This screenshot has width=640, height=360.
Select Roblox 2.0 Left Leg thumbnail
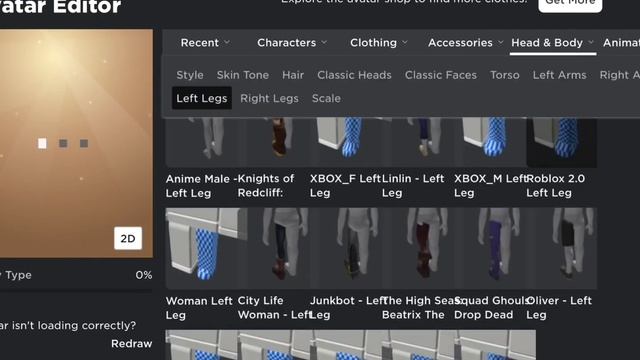tap(562, 142)
